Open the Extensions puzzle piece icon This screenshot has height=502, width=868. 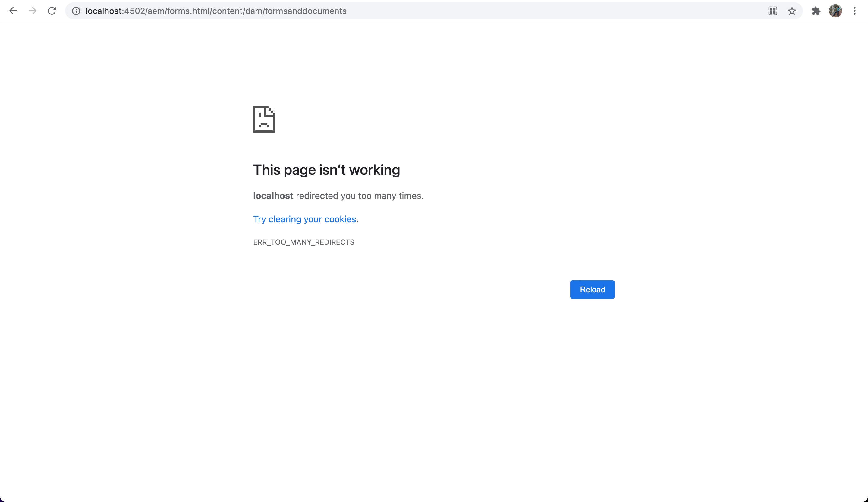pos(816,11)
